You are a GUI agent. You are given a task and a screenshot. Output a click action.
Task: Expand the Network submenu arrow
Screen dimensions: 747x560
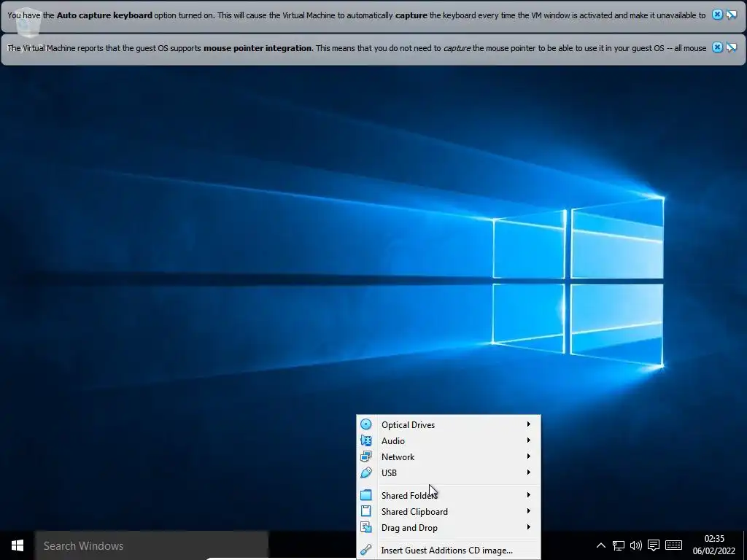pyautogui.click(x=528, y=456)
